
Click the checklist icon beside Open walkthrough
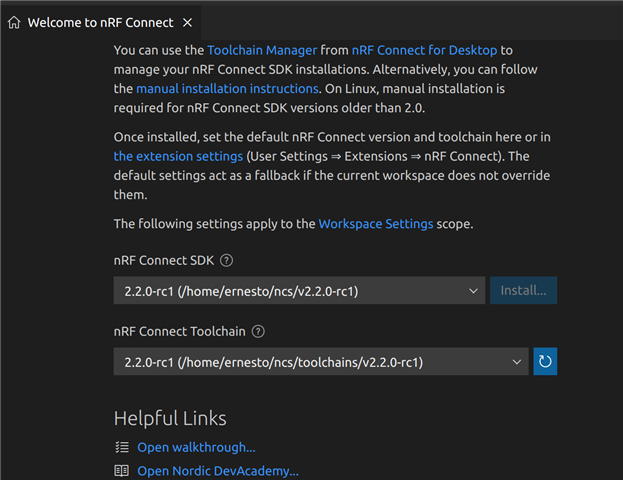pos(122,447)
